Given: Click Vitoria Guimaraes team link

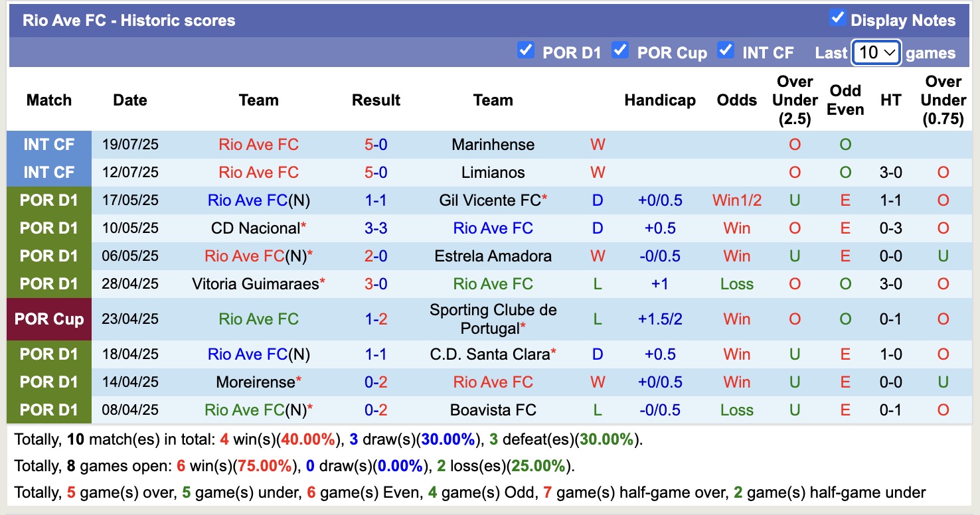Looking at the screenshot, I should pos(255,284).
